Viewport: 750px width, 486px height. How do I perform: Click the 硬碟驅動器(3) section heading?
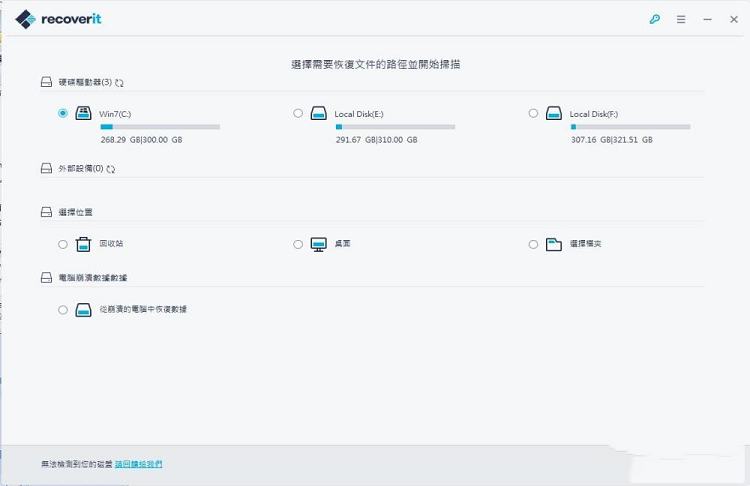pos(85,82)
